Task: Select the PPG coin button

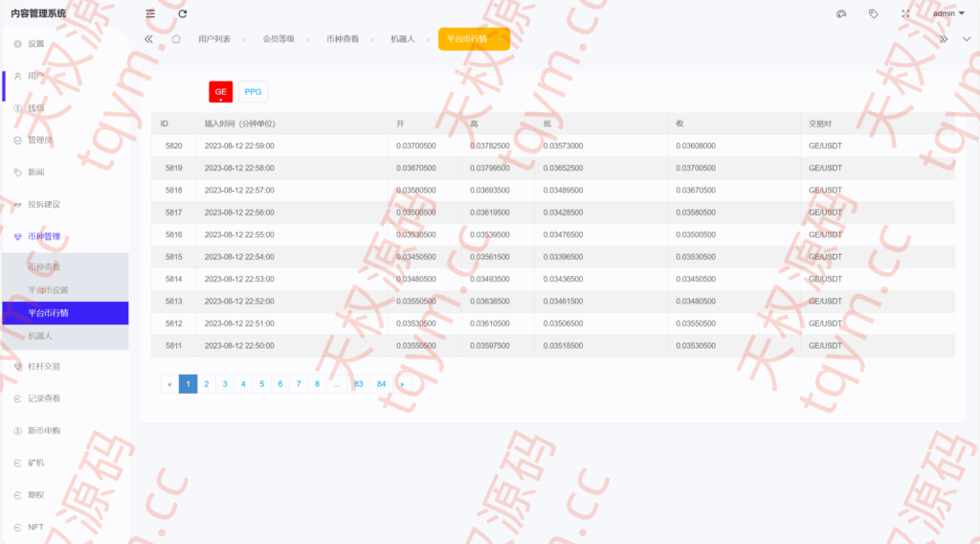Action: click(x=253, y=92)
